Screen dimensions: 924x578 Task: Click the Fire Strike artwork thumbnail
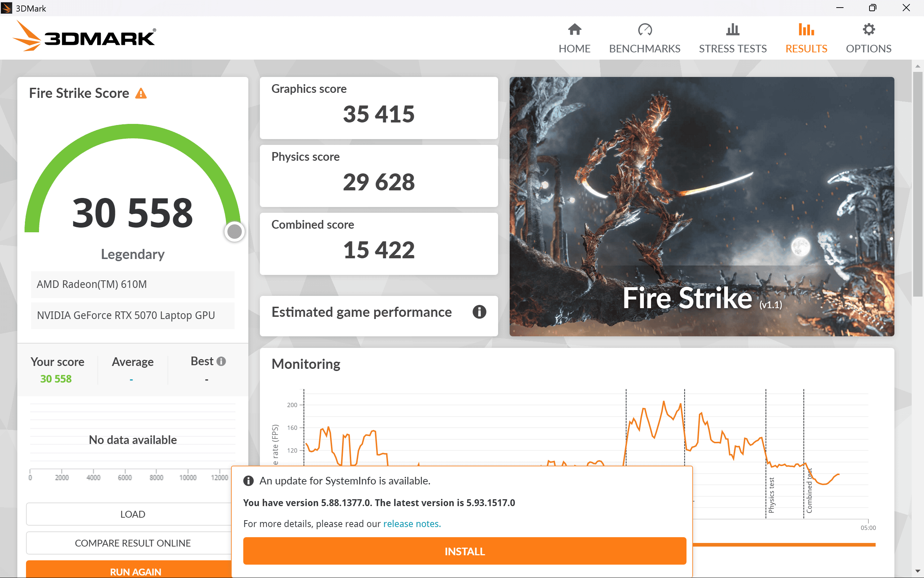click(x=702, y=206)
